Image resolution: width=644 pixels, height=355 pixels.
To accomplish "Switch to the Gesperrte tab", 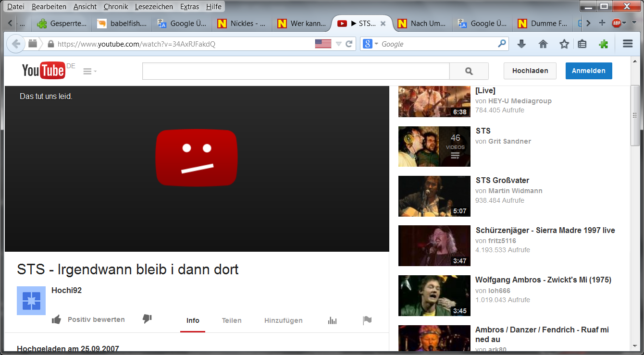I will 62,23.
